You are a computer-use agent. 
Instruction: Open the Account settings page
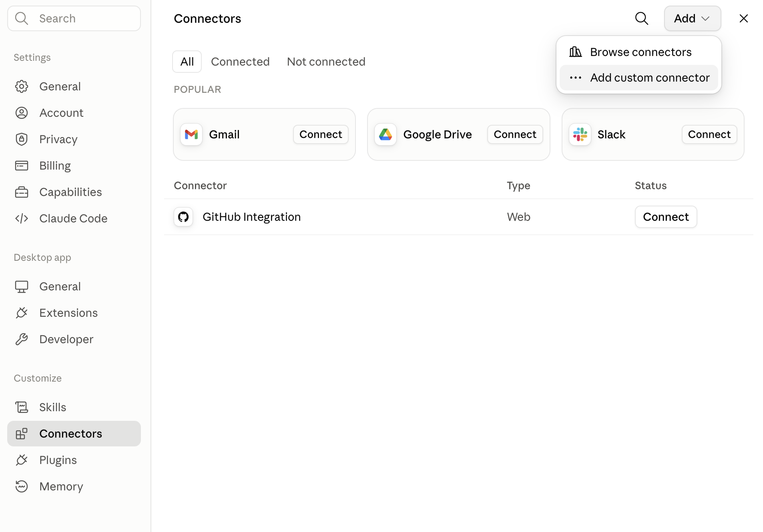point(74,113)
